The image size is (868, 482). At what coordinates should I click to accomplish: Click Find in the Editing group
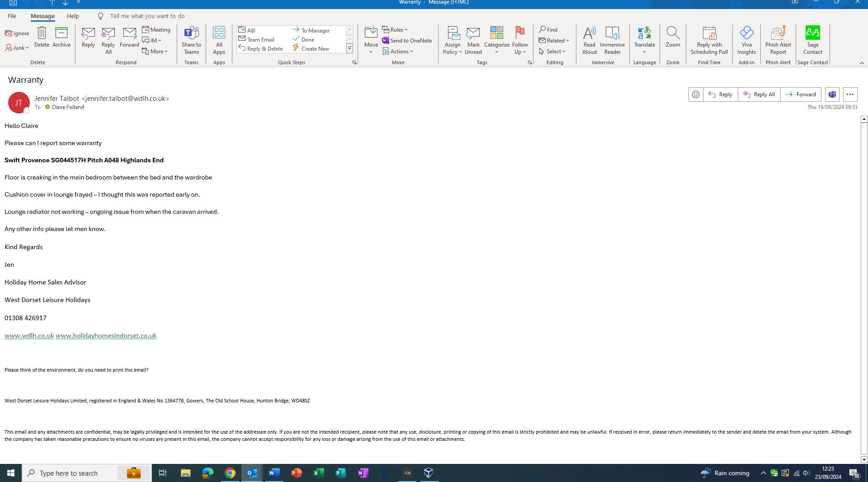click(548, 30)
